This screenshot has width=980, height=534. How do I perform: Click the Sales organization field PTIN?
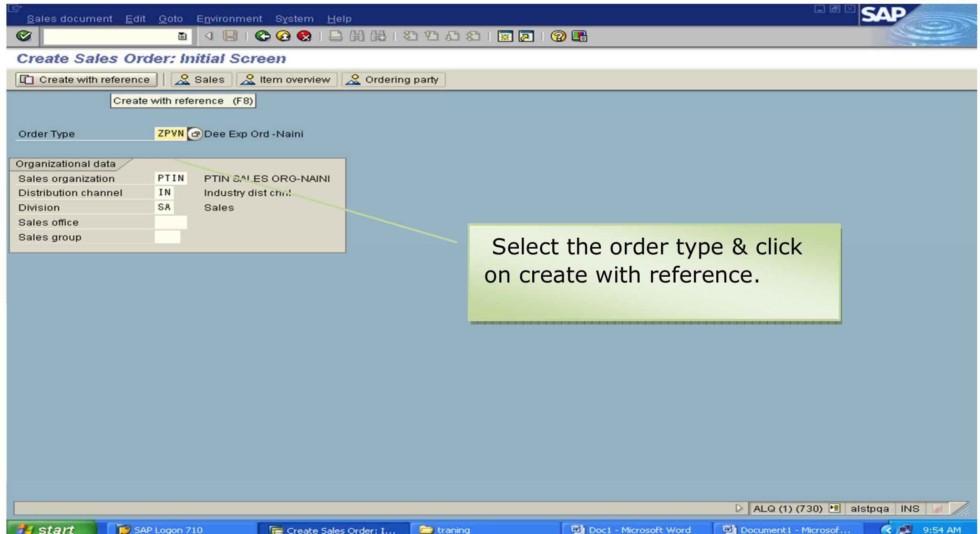[x=171, y=178]
